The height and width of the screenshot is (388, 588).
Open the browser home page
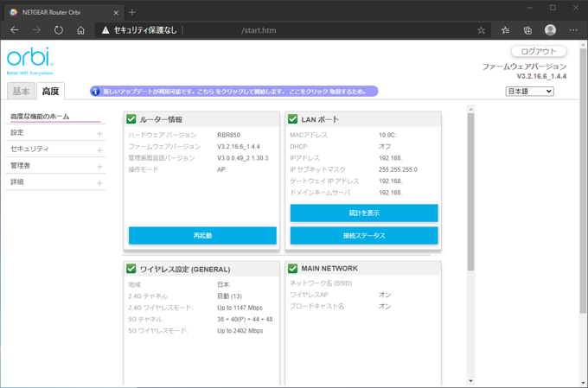point(80,30)
